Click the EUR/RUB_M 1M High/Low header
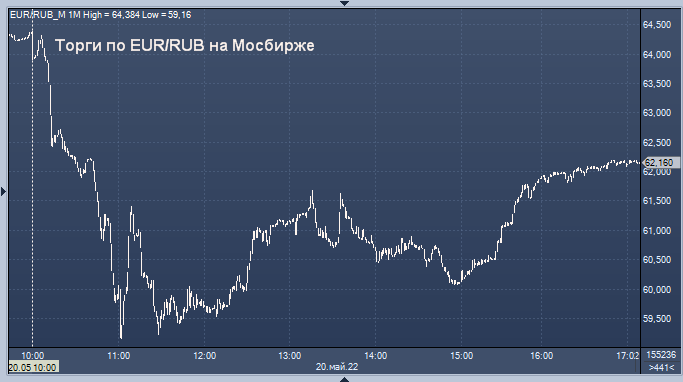 point(101,15)
